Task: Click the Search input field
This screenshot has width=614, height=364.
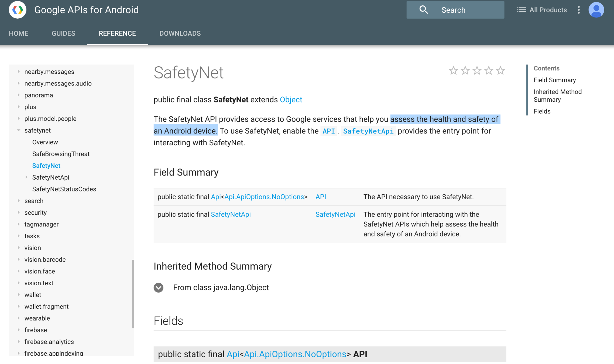Action: click(455, 10)
